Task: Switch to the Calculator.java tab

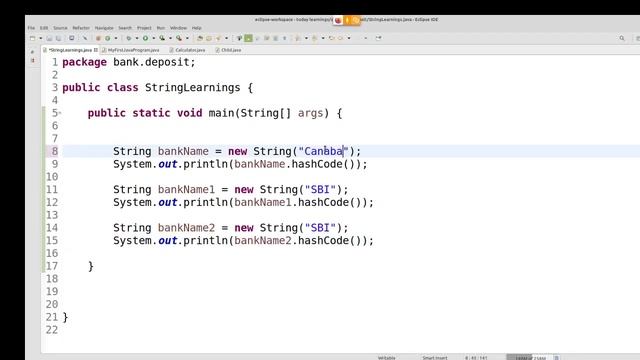Action: (x=188, y=50)
